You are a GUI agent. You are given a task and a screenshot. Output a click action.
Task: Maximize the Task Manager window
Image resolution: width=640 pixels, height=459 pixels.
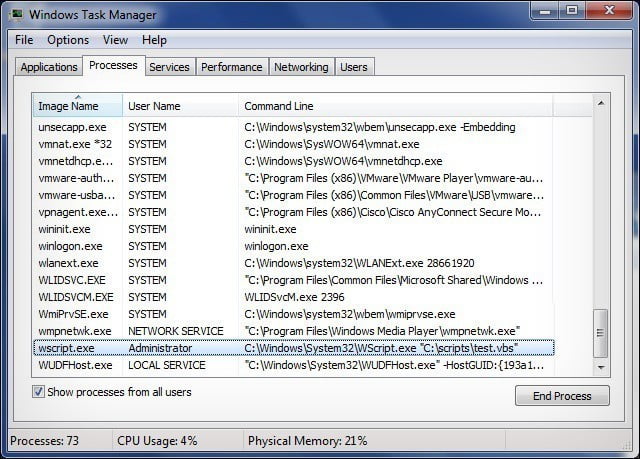coord(572,11)
